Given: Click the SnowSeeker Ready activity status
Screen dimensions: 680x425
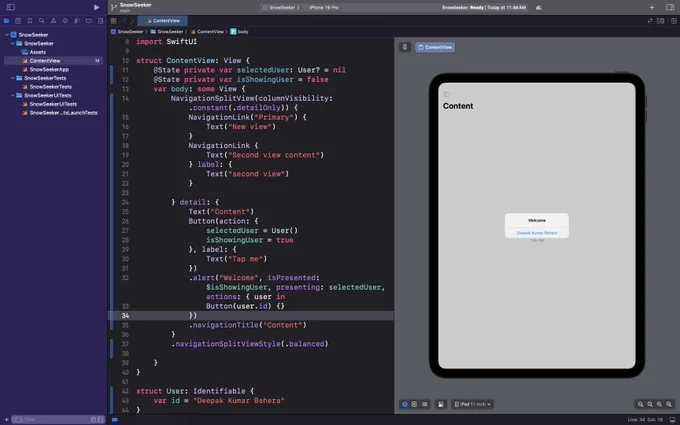Looking at the screenshot, I should coord(484,7).
